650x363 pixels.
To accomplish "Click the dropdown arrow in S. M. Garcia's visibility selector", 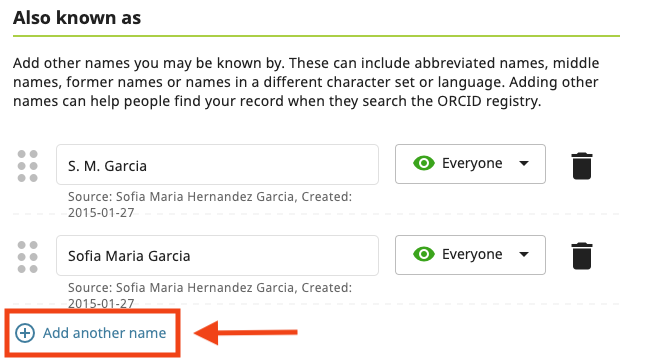I will pyautogui.click(x=524, y=163).
